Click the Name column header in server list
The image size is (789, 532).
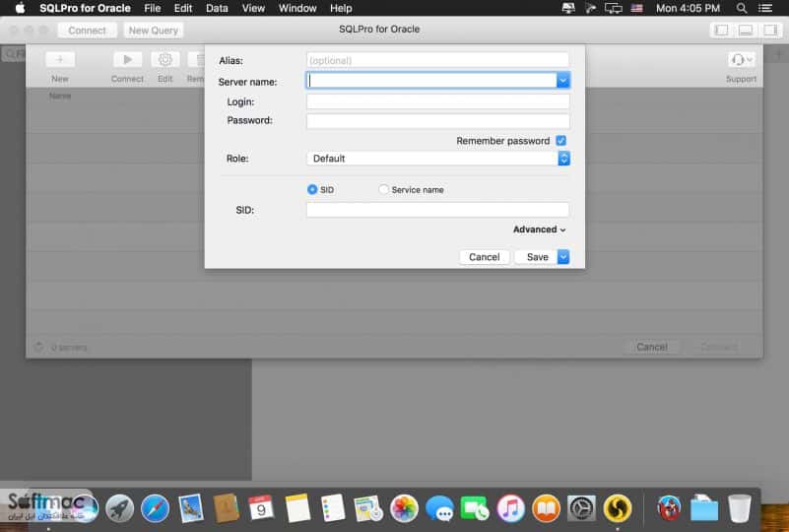(x=60, y=96)
